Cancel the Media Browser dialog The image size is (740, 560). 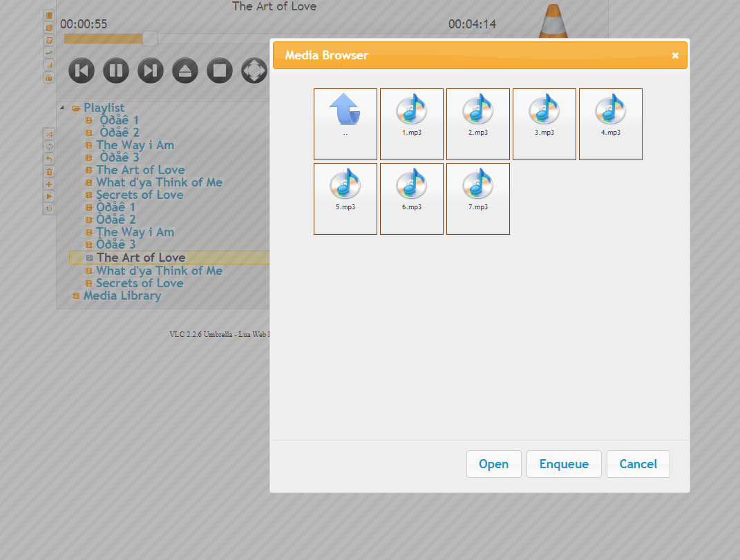coord(638,464)
